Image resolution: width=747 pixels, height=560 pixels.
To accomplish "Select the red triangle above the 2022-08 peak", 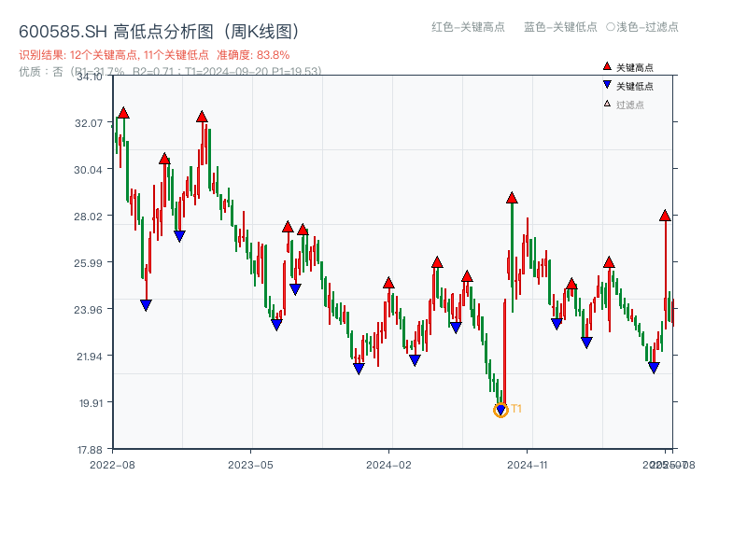I will coord(123,111).
